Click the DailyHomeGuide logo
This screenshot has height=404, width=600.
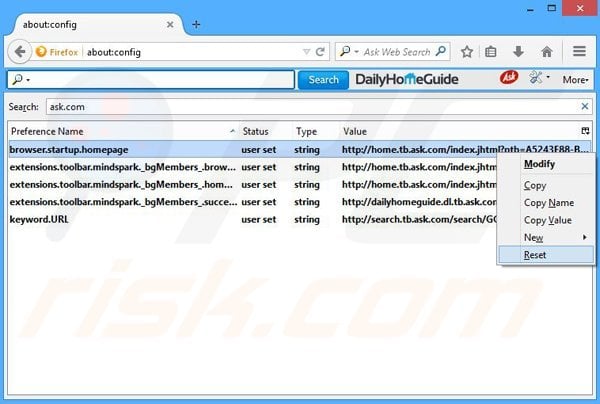[x=407, y=79]
